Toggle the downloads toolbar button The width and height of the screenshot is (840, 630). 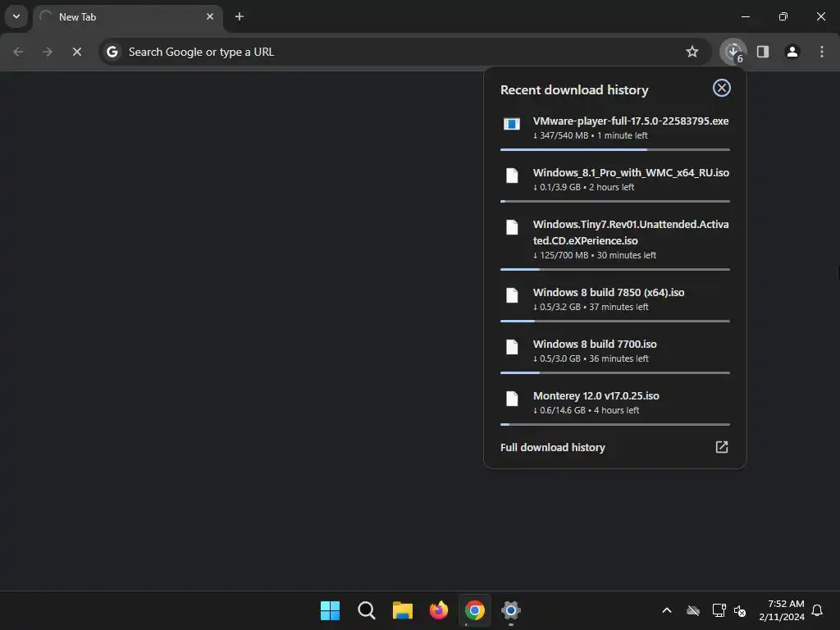tap(733, 52)
